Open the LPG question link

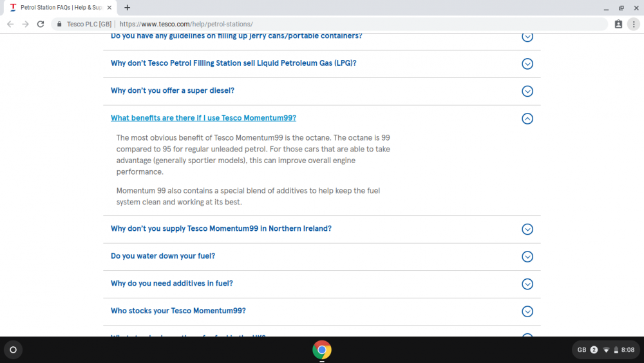pyautogui.click(x=233, y=63)
